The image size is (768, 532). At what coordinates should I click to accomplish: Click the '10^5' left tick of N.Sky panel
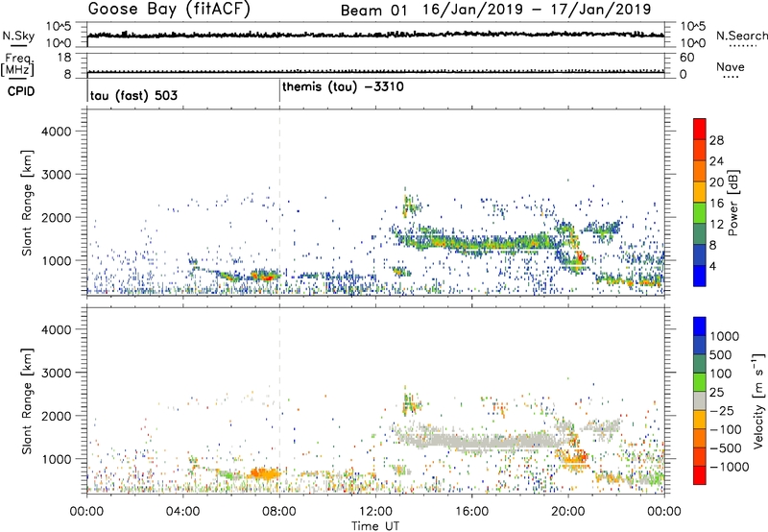coord(59,26)
